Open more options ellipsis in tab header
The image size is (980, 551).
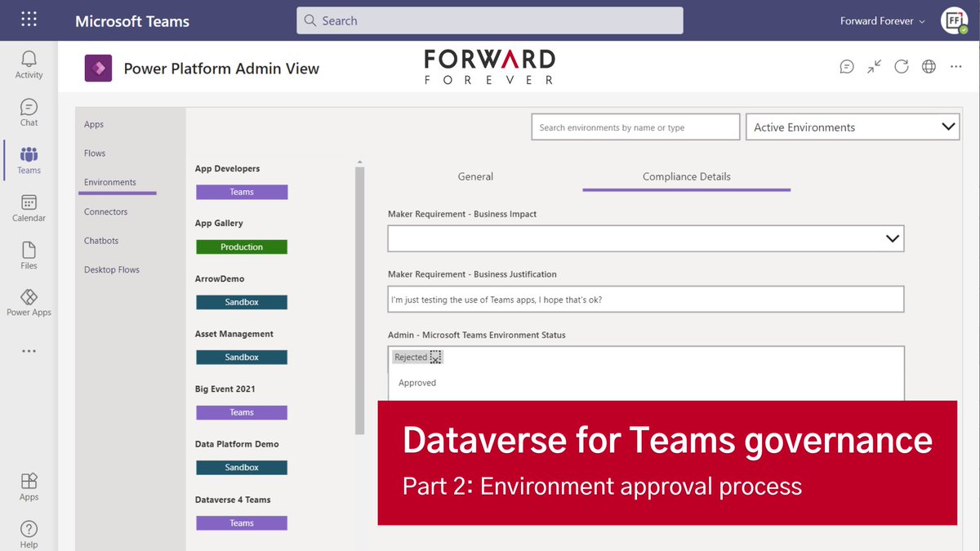[955, 67]
